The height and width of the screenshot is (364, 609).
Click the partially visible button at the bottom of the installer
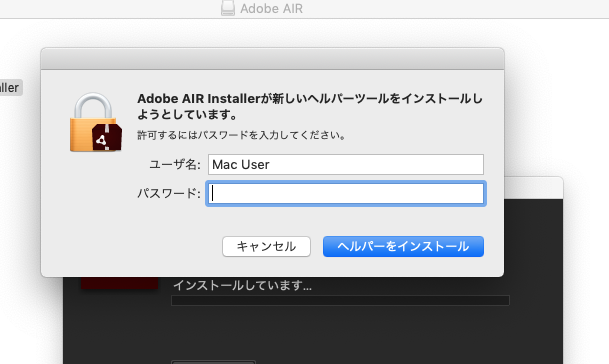click(x=213, y=362)
